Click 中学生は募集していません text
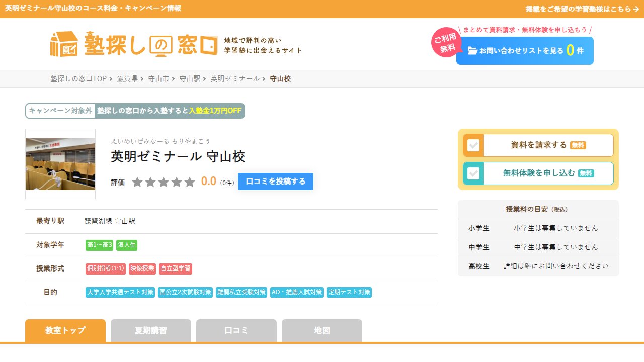The width and height of the screenshot is (644, 362). click(x=556, y=247)
